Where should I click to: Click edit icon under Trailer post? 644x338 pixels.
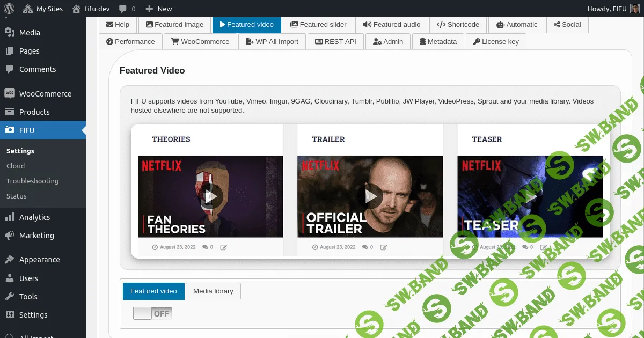383,247
